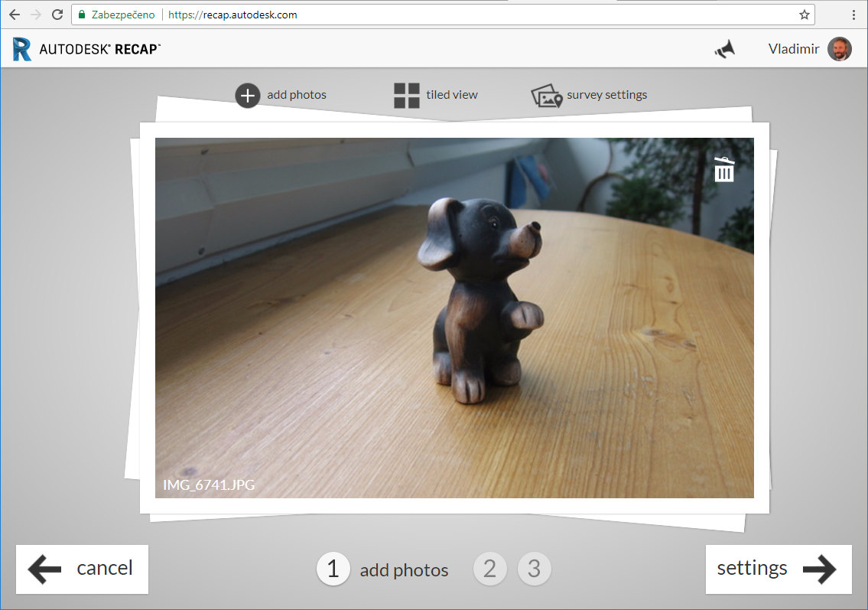Click the browser back arrow
The height and width of the screenshot is (610, 868).
(15, 14)
